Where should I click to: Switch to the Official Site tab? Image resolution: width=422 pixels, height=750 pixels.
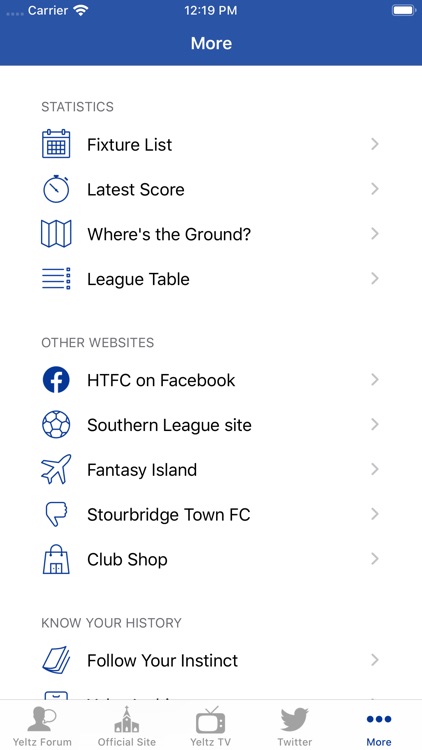pyautogui.click(x=127, y=726)
